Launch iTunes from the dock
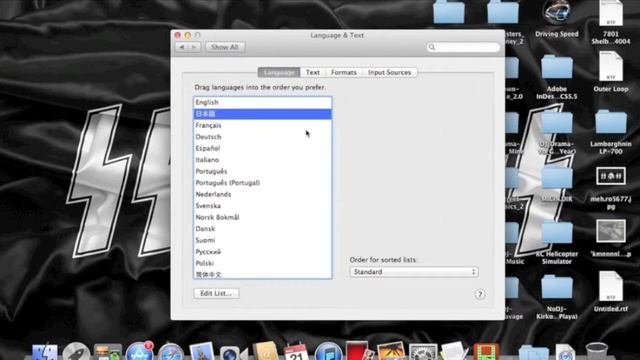 (328, 352)
